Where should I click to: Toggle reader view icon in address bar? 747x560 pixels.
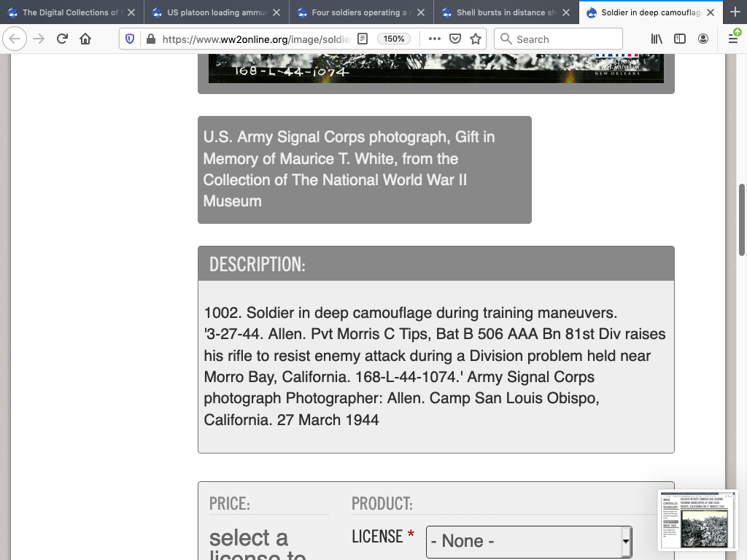363,39
